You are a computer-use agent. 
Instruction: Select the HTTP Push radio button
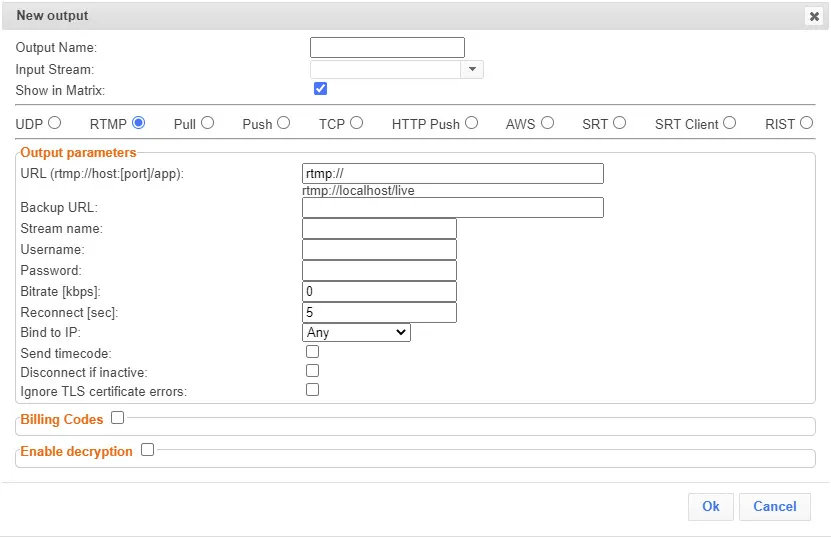coord(471,123)
